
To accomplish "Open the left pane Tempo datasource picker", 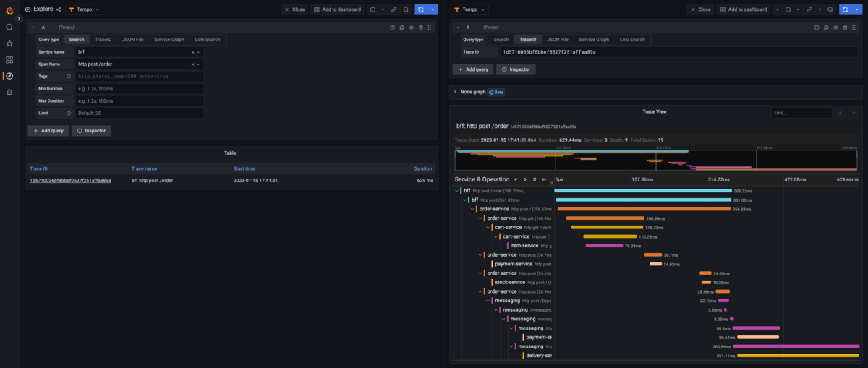I will point(85,9).
